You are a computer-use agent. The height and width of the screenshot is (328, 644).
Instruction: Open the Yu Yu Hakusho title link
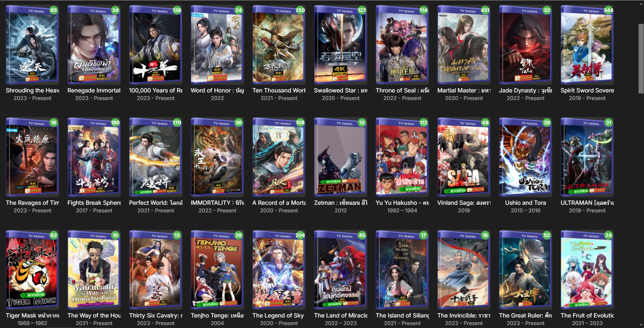pos(402,203)
